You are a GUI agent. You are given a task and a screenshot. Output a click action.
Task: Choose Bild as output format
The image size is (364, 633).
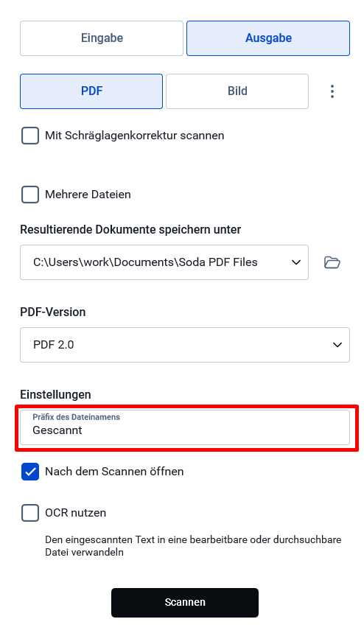pos(237,91)
